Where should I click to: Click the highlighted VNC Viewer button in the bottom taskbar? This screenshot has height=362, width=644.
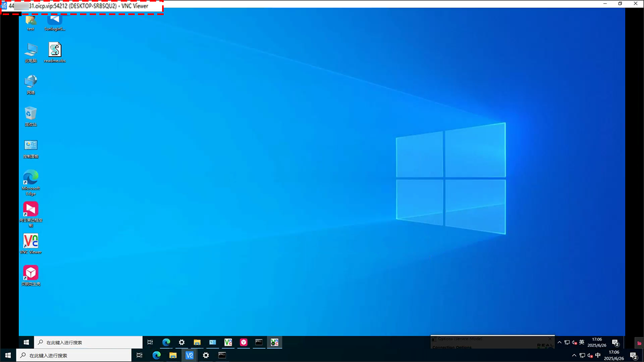point(189,355)
